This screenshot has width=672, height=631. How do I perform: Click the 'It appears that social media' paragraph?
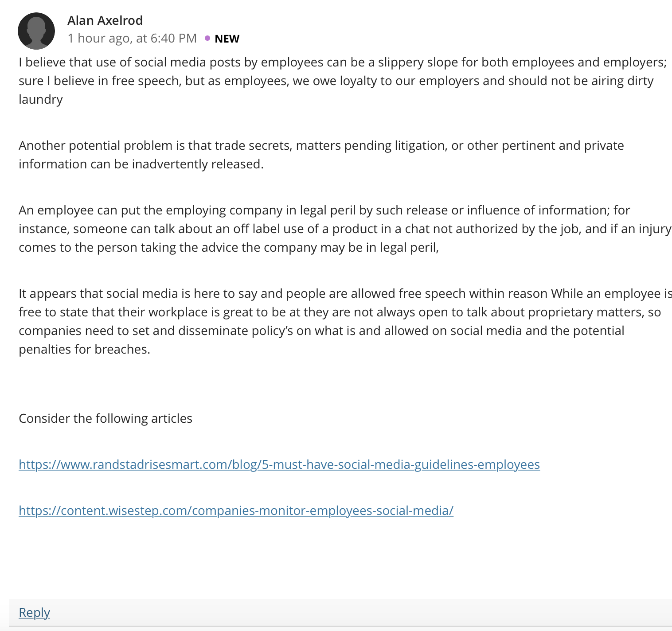click(x=345, y=321)
